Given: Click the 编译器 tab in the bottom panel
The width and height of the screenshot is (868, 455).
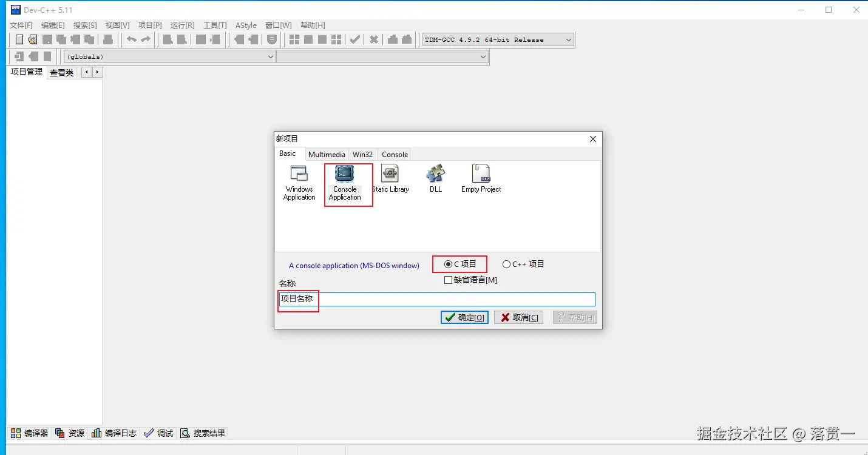Looking at the screenshot, I should pos(29,433).
